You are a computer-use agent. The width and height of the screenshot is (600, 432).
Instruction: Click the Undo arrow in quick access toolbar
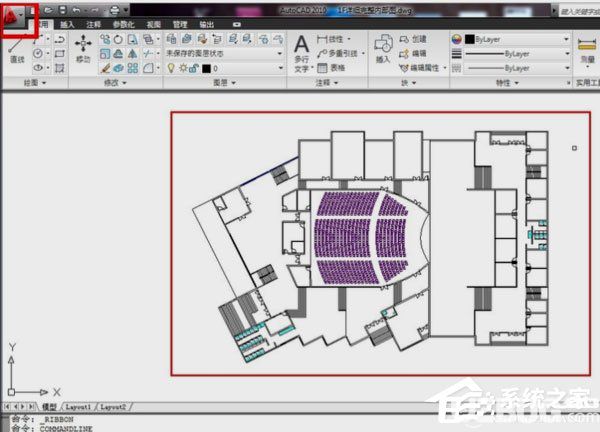point(76,10)
